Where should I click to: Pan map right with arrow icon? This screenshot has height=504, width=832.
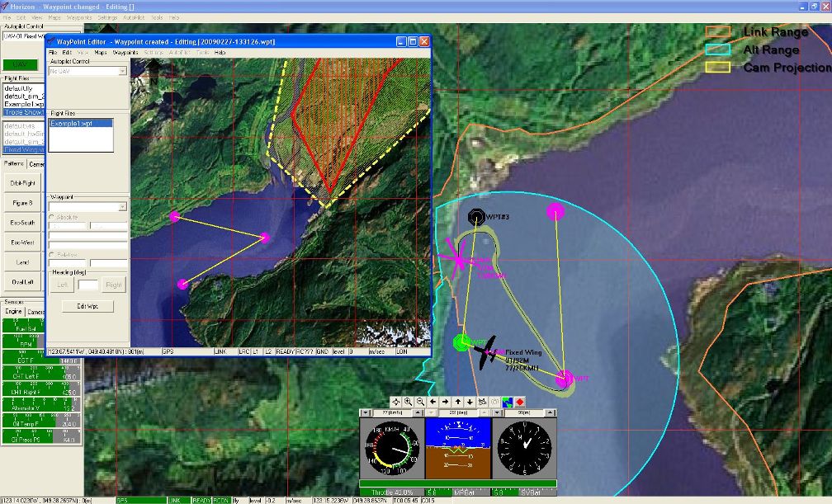pos(446,402)
